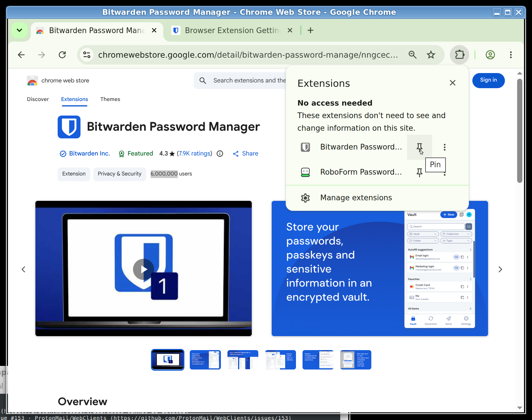Show next carousel slide
532x420 pixels.
[500, 269]
